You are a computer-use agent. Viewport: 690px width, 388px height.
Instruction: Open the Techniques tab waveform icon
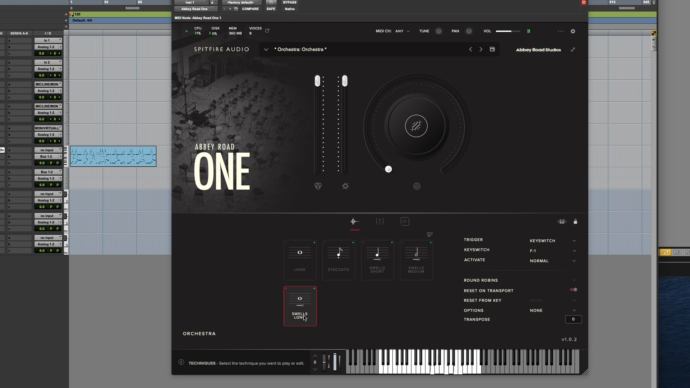point(354,222)
